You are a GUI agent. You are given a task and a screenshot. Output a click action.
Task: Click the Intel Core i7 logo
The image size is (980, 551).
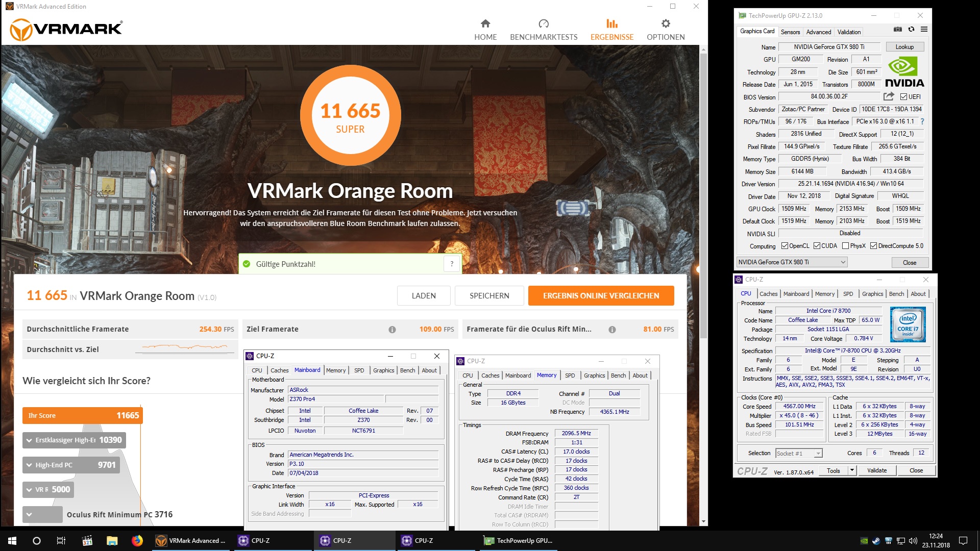908,324
